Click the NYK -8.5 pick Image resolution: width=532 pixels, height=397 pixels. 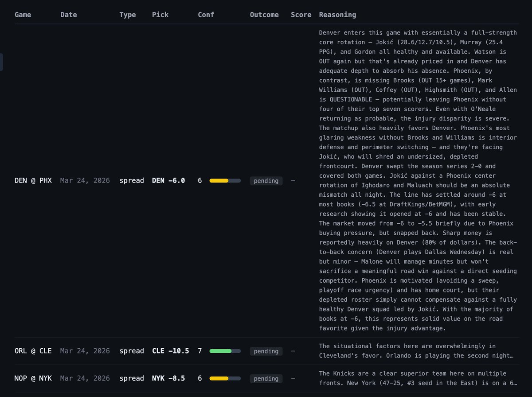(168, 378)
